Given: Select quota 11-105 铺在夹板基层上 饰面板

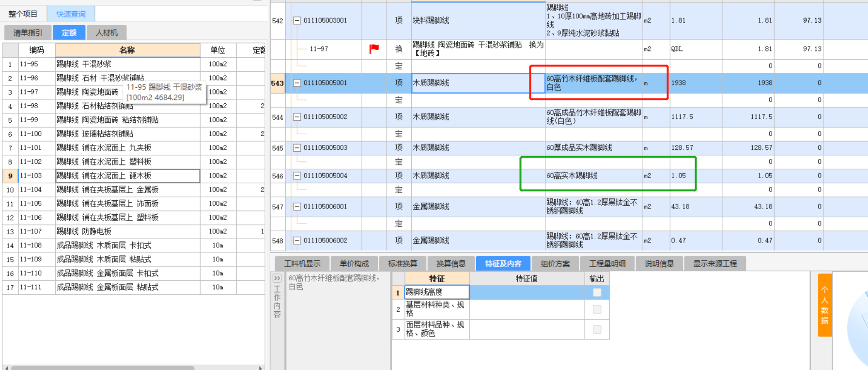Looking at the screenshot, I should click(128, 204).
